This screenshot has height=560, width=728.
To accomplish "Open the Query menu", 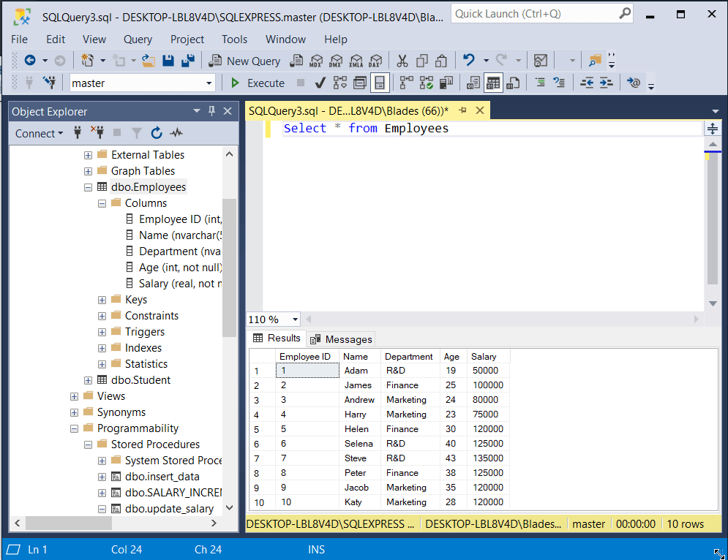I will tap(138, 39).
